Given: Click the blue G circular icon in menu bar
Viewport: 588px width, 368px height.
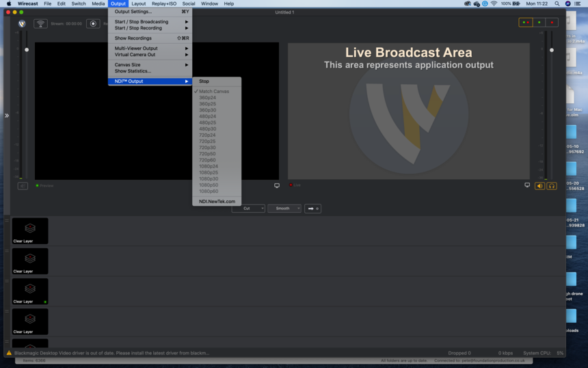Looking at the screenshot, I should pos(485,3).
